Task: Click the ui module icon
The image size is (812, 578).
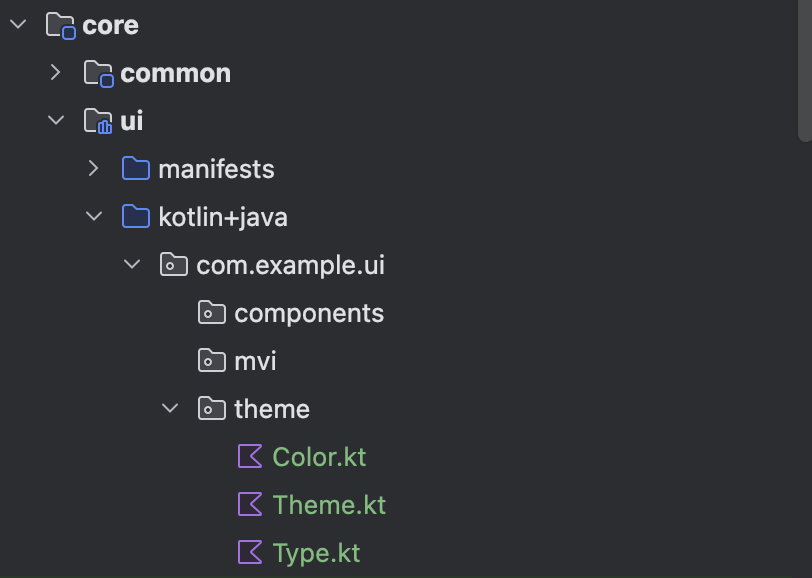Action: pyautogui.click(x=98, y=121)
